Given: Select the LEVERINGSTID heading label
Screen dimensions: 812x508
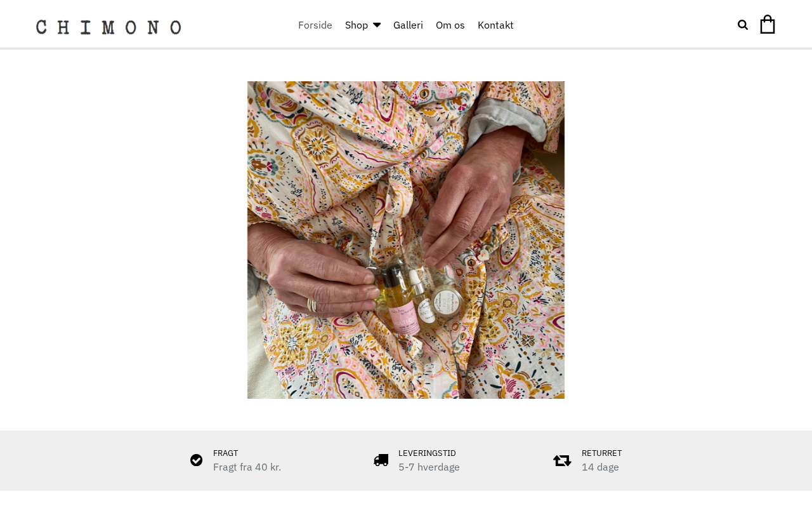Looking at the screenshot, I should click(x=427, y=453).
